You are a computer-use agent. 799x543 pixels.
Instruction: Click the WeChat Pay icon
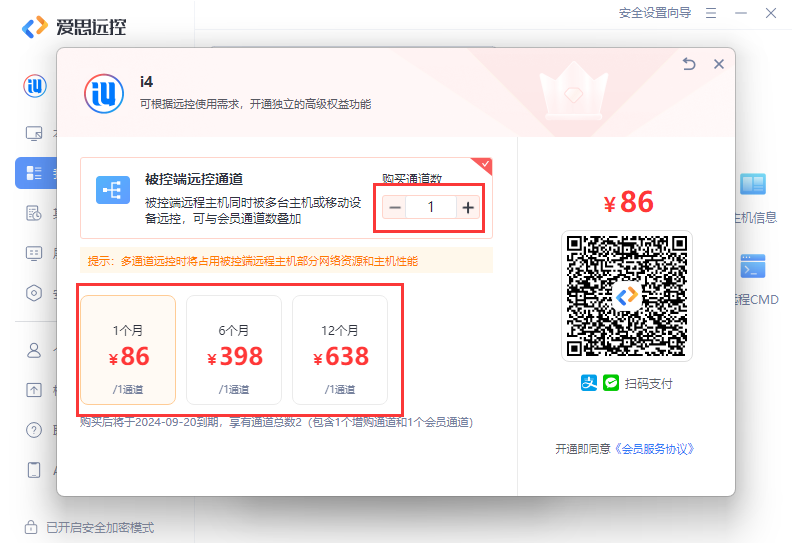pos(610,383)
